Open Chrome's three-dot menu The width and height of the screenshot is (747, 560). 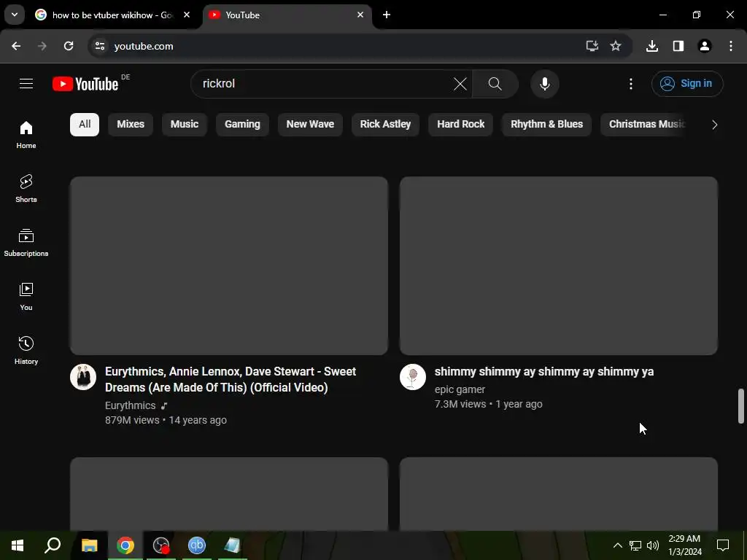point(731,46)
